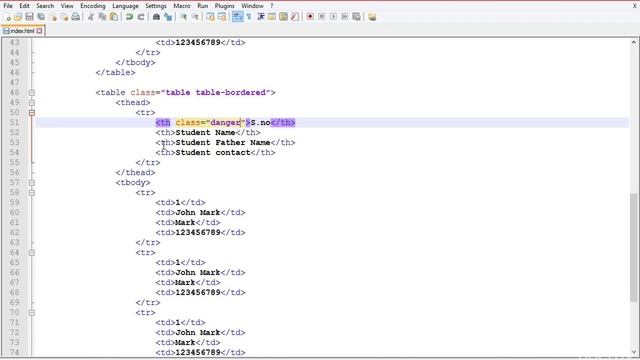Toggle synchronized horizontal scrolling icon
This screenshot has height=360, width=640.
(222, 17)
